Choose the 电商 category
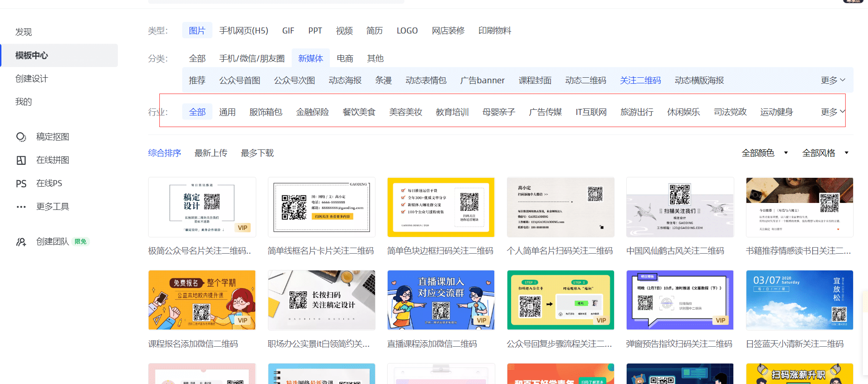This screenshot has height=384, width=868. click(345, 59)
